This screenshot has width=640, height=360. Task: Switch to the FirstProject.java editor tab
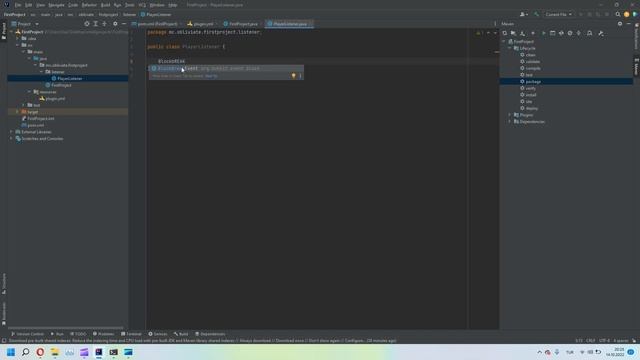click(x=243, y=24)
